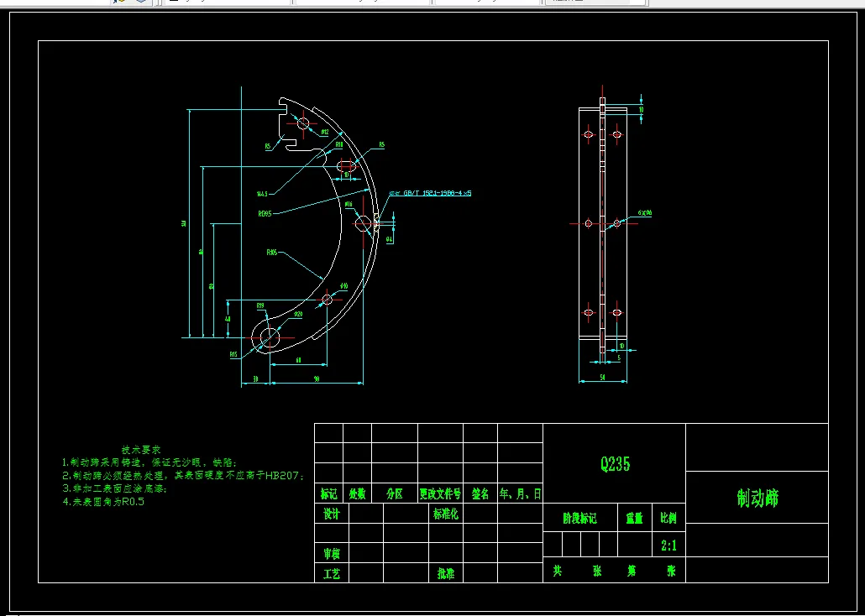Select the 制动蹄 part name text
Image resolution: width=865 pixels, height=616 pixels.
[758, 498]
